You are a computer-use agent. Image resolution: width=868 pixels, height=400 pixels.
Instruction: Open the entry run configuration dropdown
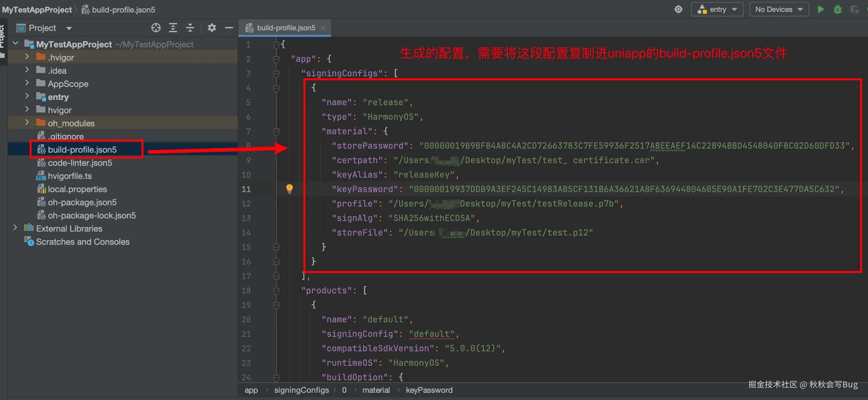(x=717, y=10)
